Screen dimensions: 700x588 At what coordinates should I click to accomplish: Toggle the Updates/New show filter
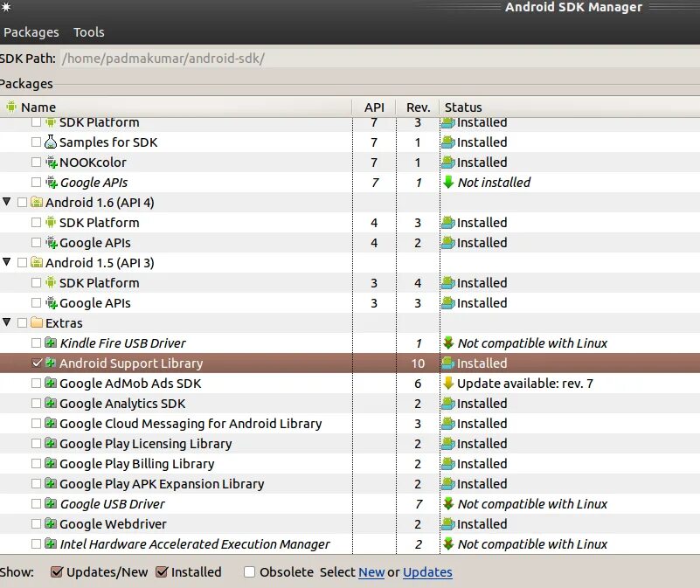[56, 572]
